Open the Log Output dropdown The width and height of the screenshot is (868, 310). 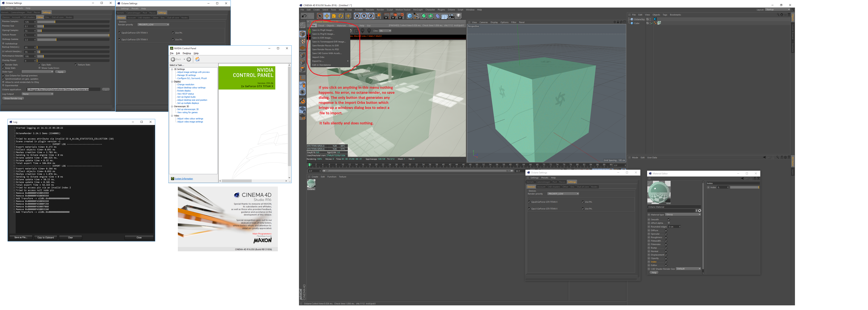click(38, 94)
